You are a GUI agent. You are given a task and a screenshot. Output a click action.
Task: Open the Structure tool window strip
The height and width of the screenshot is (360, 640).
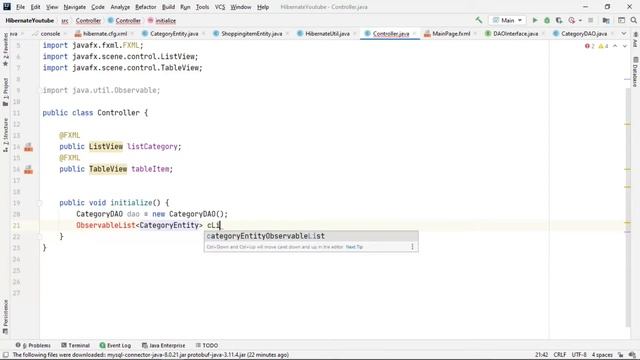[5, 135]
